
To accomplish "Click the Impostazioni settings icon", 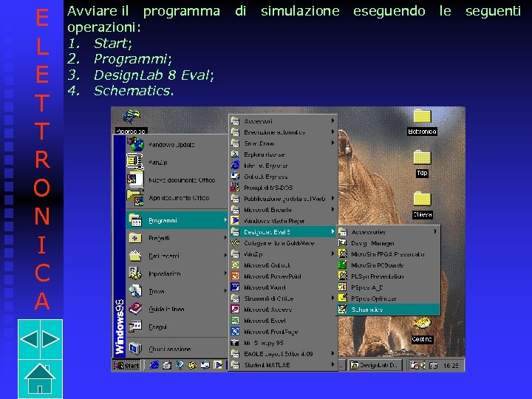I will click(x=135, y=273).
